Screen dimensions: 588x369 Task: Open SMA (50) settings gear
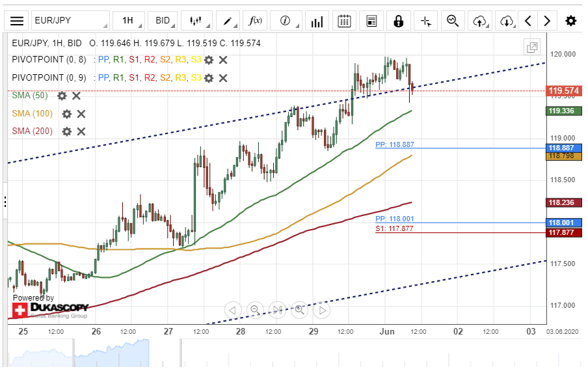62,96
